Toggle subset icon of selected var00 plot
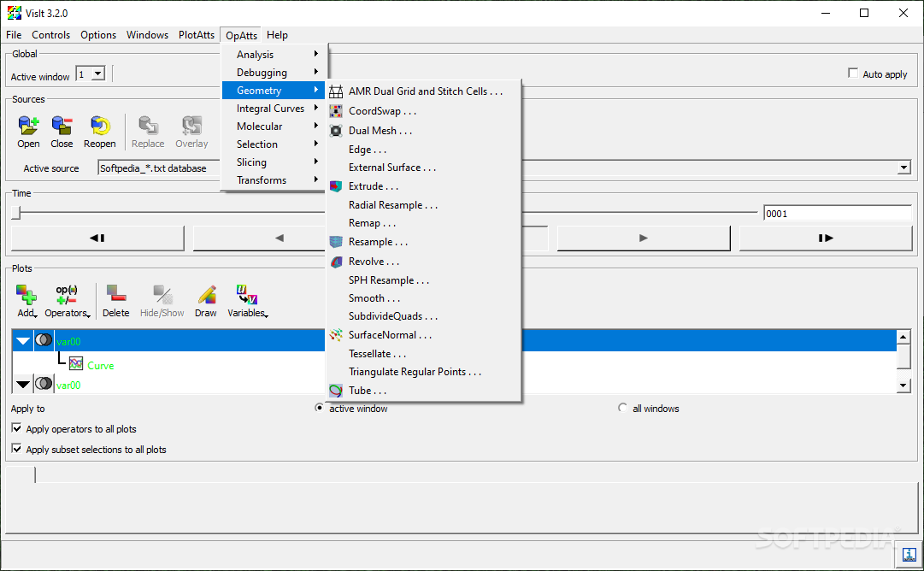Viewport: 924px width, 571px height. click(x=44, y=340)
